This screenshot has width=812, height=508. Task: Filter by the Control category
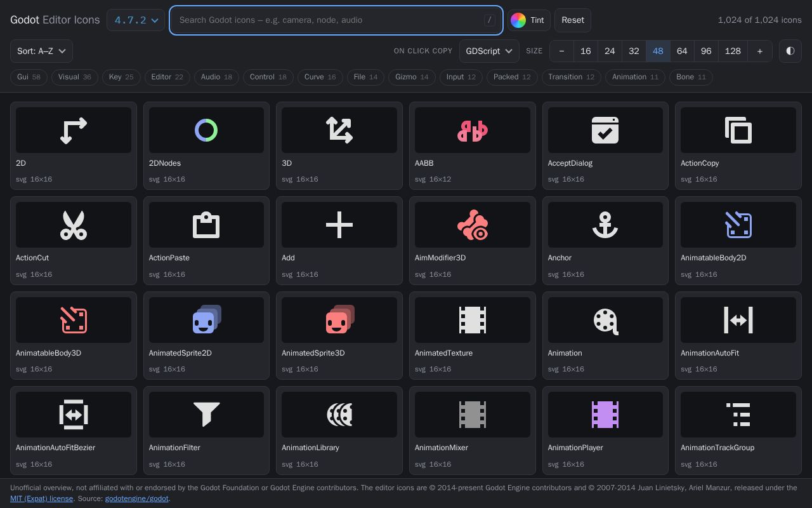(x=268, y=77)
